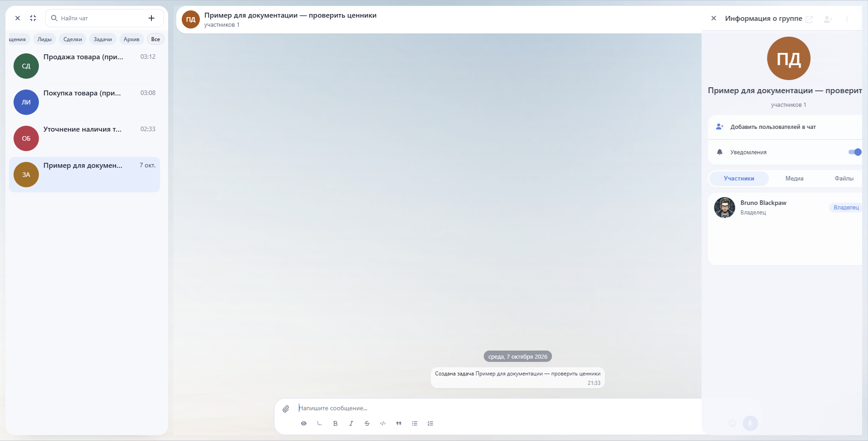The image size is (868, 441).
Task: Switch to the Файлы tab
Action: (x=844, y=178)
